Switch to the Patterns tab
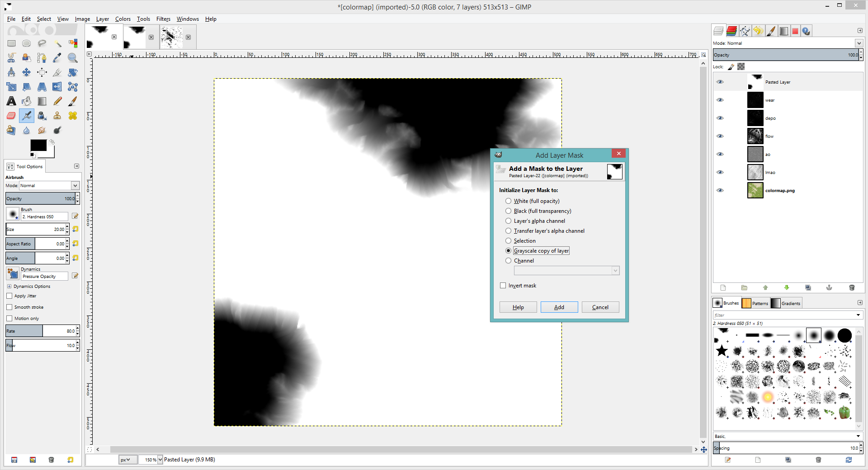Image resolution: width=868 pixels, height=470 pixels. point(755,303)
